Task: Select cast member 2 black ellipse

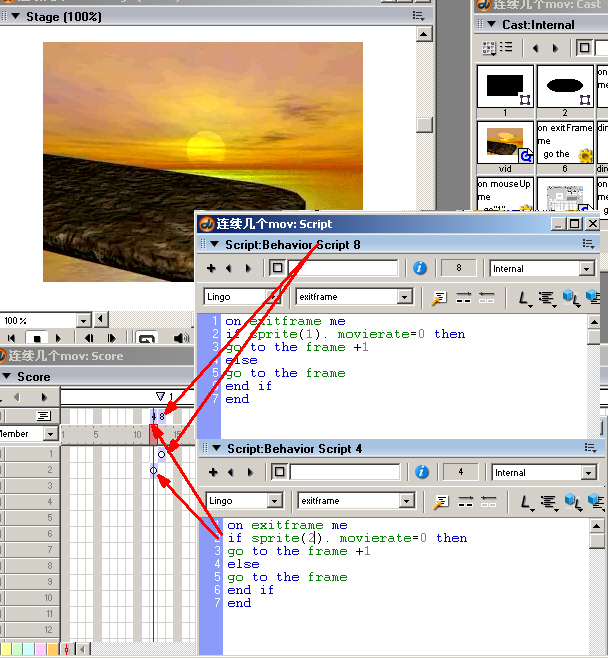Action: click(x=565, y=86)
